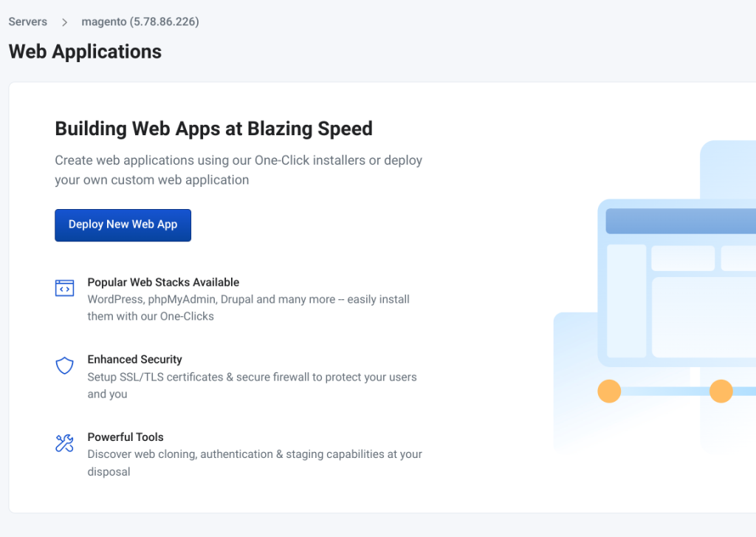The image size is (756, 537).
Task: Click the SSL/TLS certificates description text
Action: click(x=252, y=386)
